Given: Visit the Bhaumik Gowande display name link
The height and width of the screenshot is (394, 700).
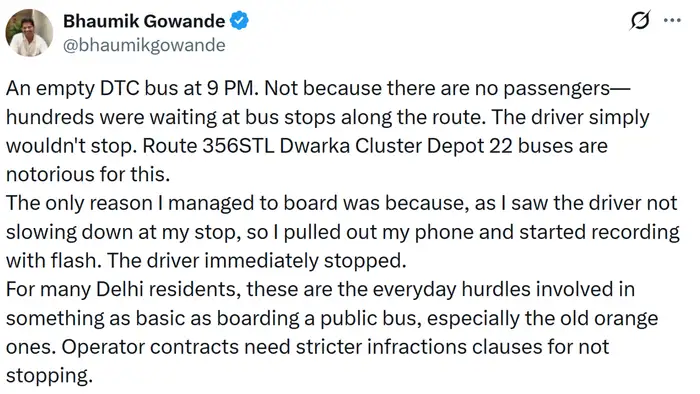Looking at the screenshot, I should (x=144, y=21).
